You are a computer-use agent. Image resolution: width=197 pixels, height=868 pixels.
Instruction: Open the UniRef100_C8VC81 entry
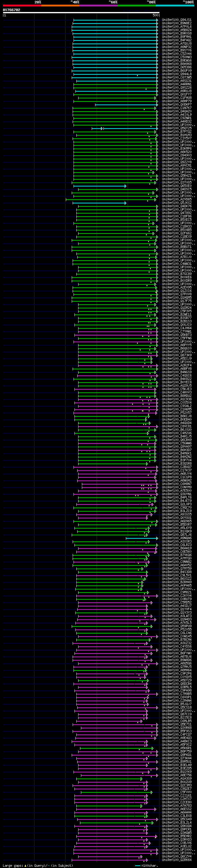coord(176,426)
